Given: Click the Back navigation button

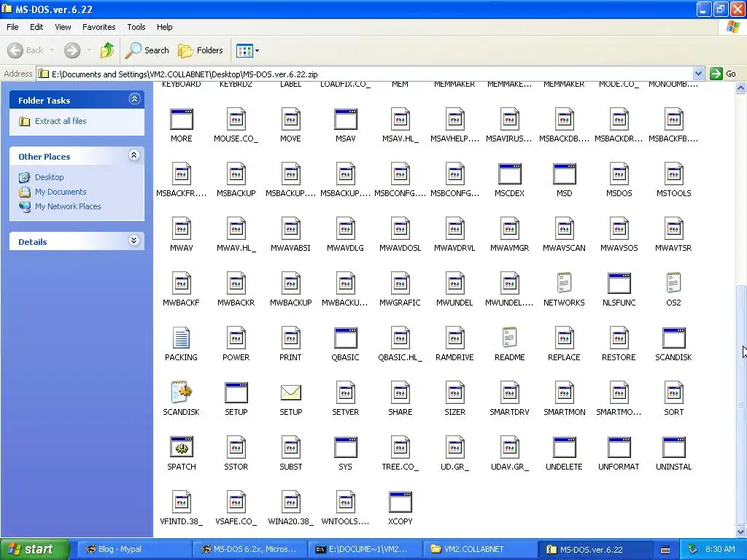Looking at the screenshot, I should pos(26,50).
